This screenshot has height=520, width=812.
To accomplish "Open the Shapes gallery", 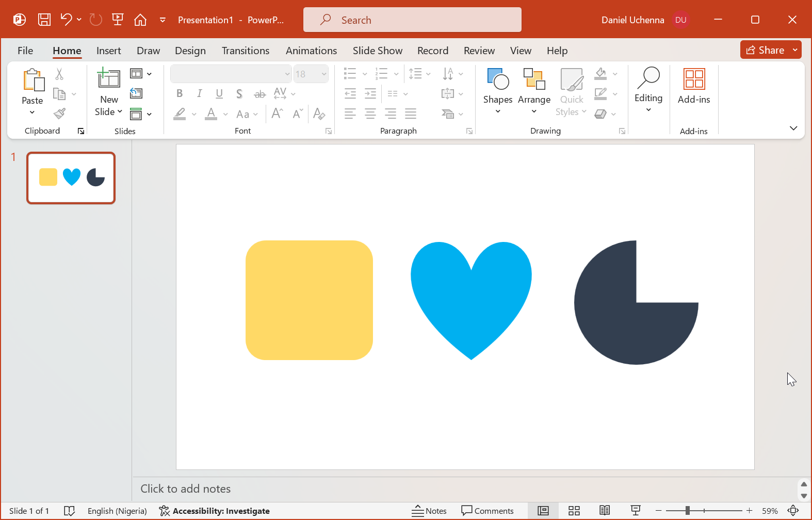I will pos(497,91).
